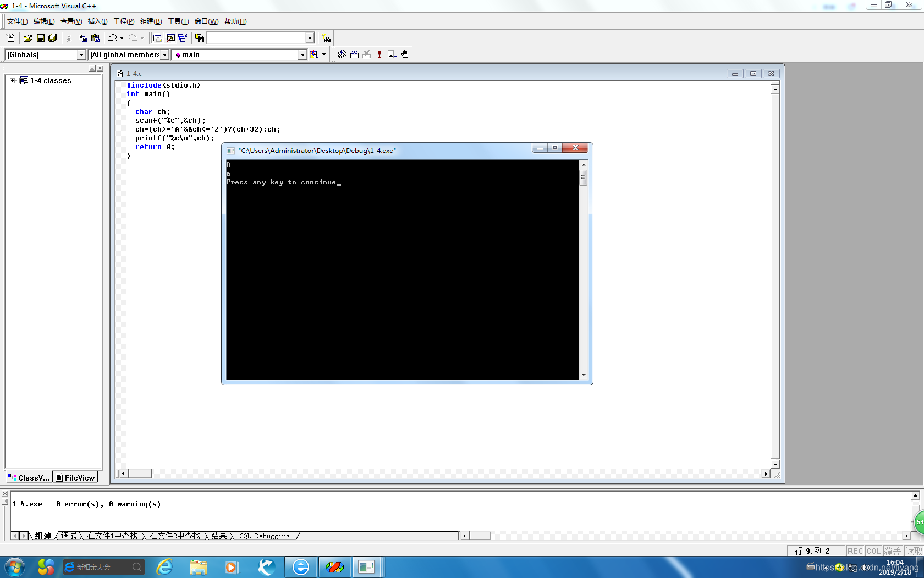Switch to the 调试 output tab

[x=69, y=536]
